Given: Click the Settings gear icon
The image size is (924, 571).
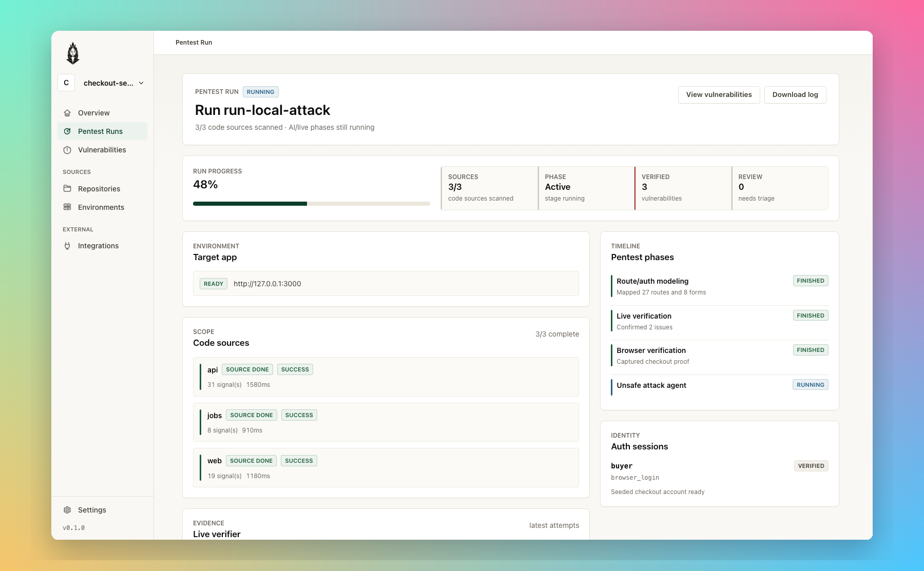Looking at the screenshot, I should pyautogui.click(x=67, y=510).
